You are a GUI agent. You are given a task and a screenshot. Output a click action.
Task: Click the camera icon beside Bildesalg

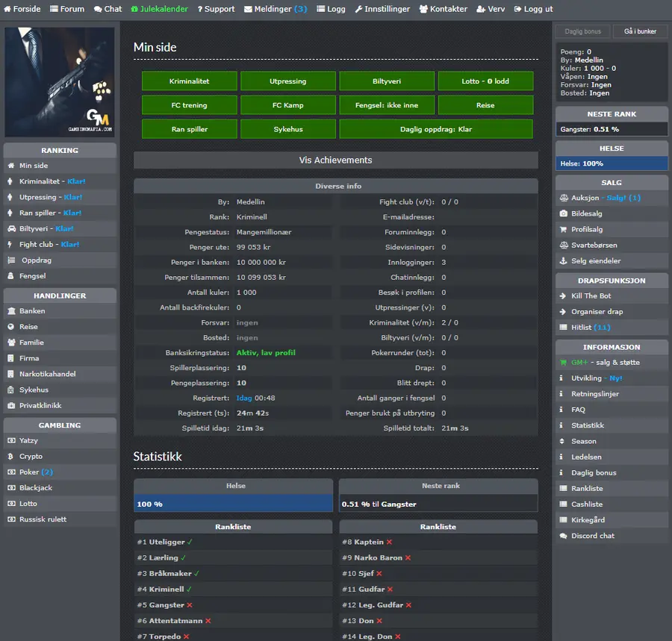564,213
